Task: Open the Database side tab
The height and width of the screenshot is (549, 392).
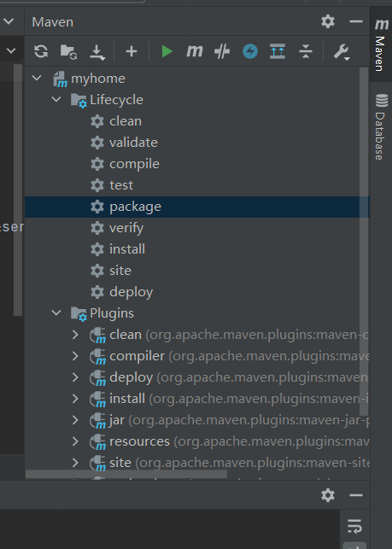Action: pos(381,126)
